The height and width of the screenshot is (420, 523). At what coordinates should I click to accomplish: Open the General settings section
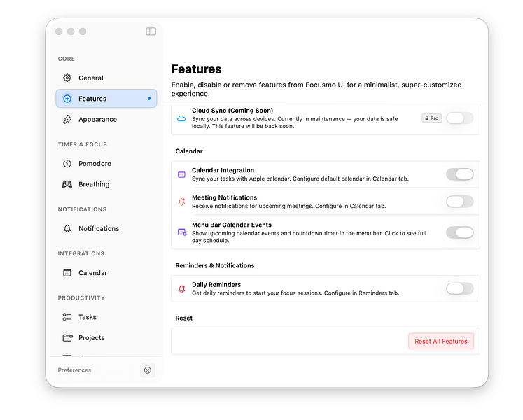pyautogui.click(x=106, y=78)
